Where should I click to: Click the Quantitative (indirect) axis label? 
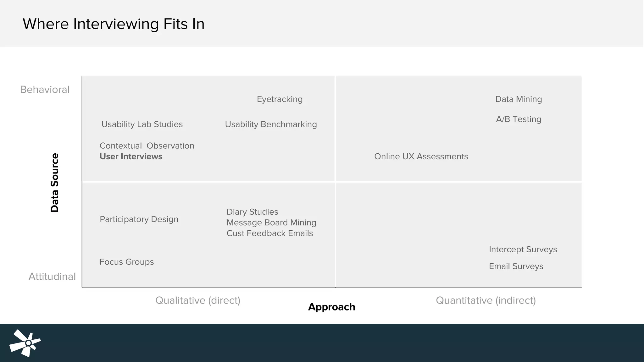pyautogui.click(x=486, y=300)
